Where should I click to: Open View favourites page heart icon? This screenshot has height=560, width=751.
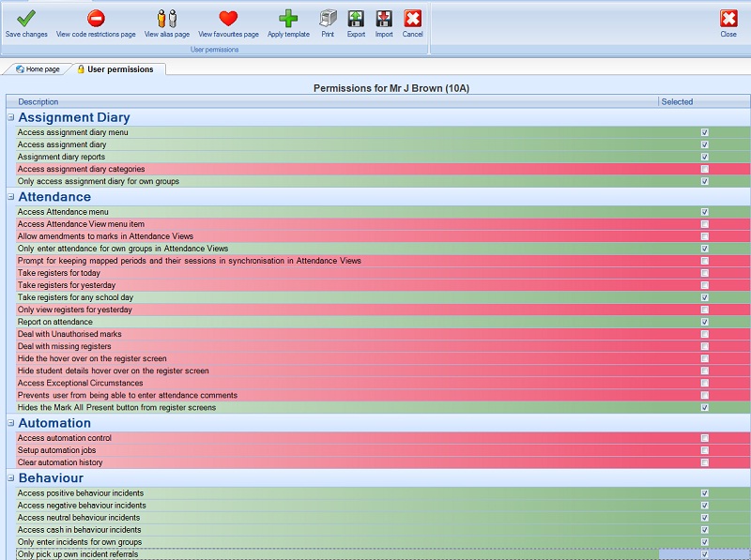click(228, 19)
